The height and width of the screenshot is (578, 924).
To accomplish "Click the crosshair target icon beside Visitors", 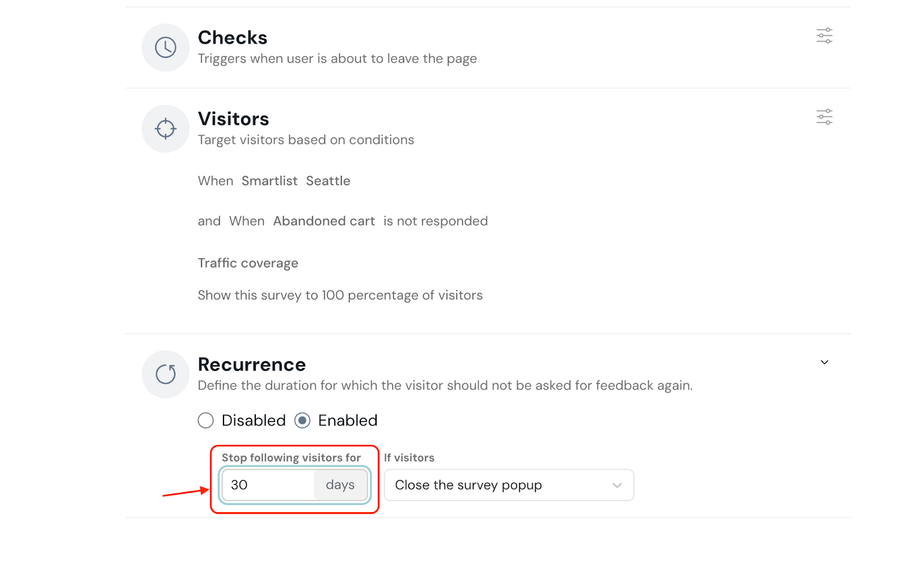I will [166, 128].
